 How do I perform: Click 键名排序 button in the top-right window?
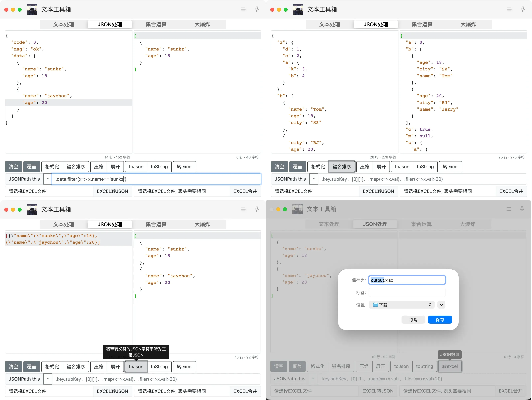click(x=341, y=167)
